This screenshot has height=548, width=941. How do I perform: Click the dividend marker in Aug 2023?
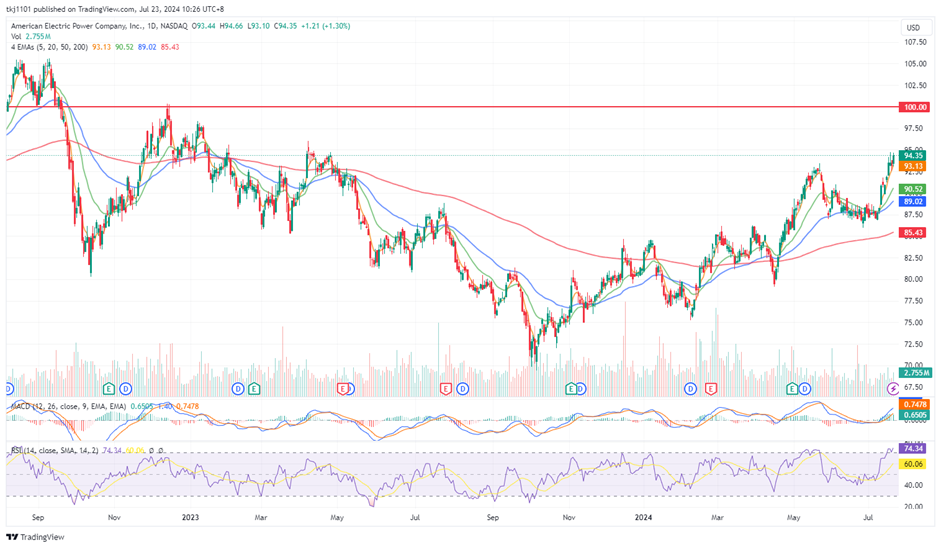click(462, 389)
